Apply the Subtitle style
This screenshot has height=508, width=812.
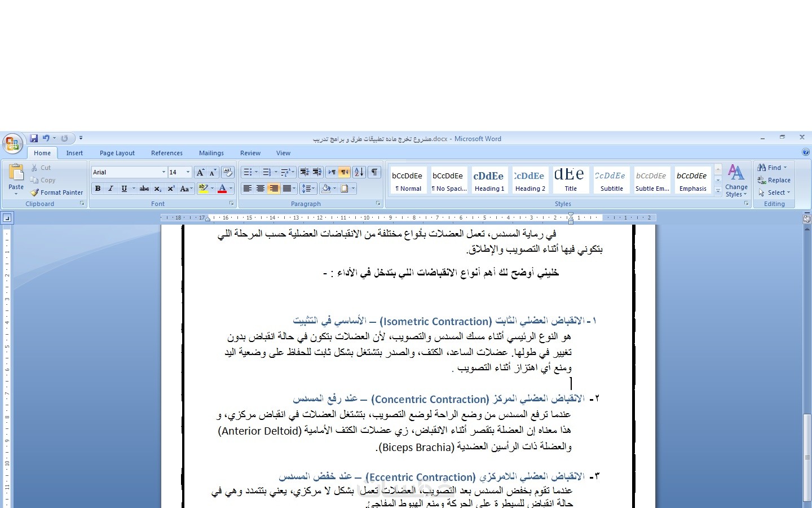pos(611,180)
